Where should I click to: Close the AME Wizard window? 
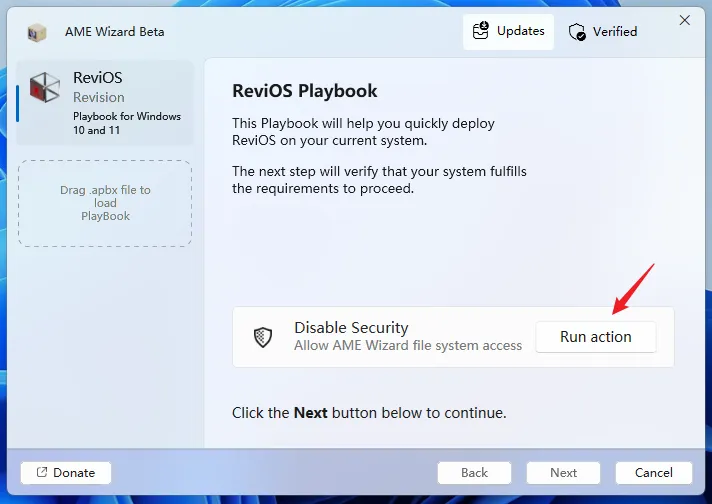point(684,20)
